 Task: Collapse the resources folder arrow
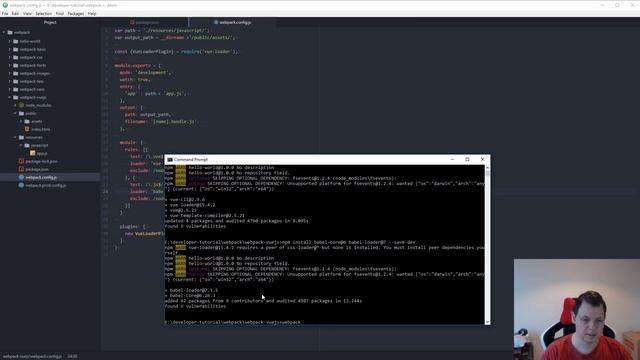(16, 138)
